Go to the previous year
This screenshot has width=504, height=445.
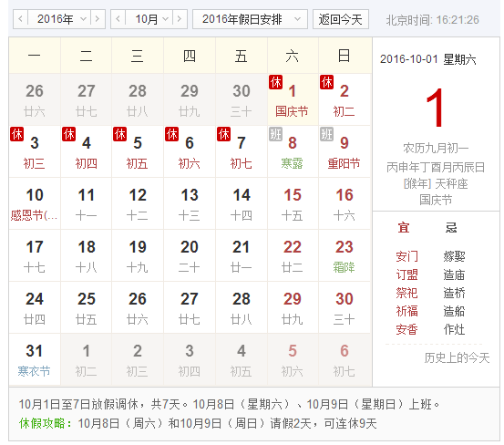pyautogui.click(x=20, y=19)
